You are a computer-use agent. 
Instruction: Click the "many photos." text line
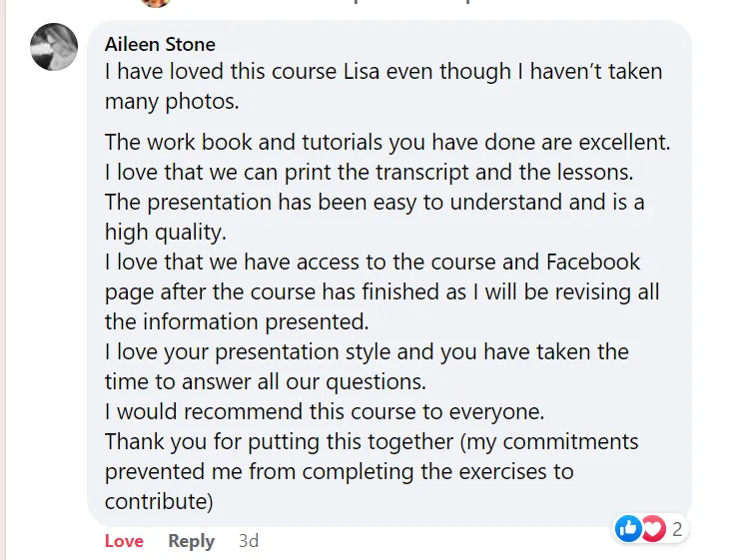click(172, 102)
